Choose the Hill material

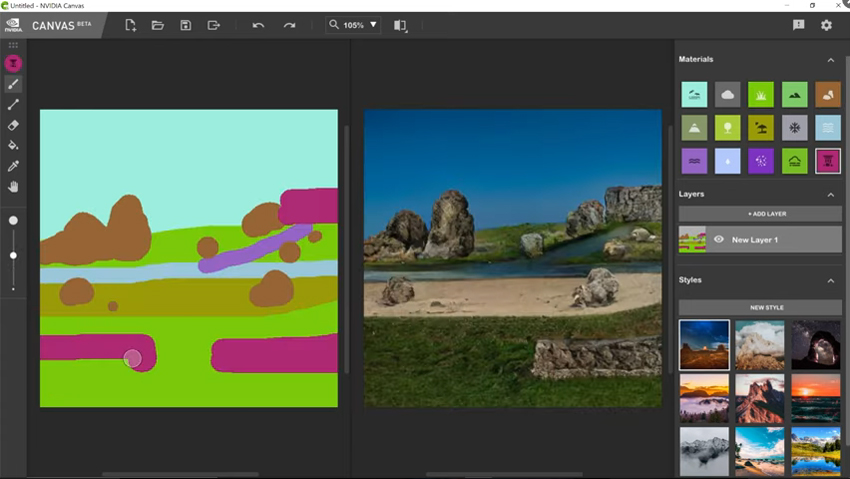point(795,95)
